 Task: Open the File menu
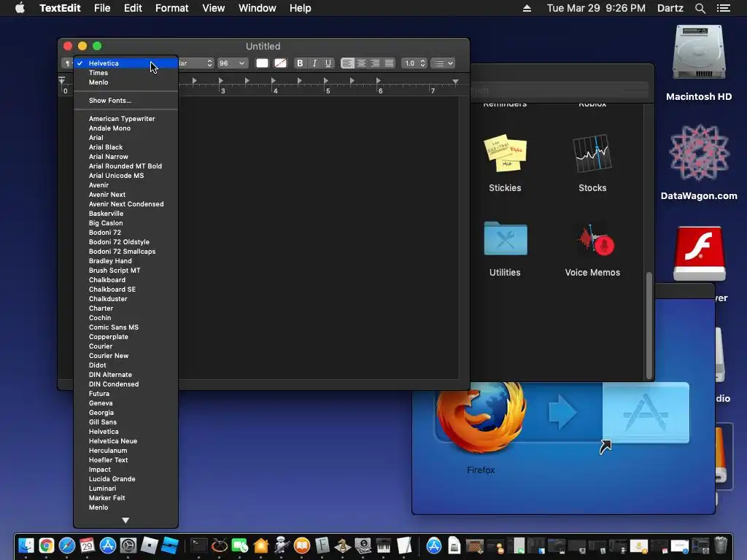click(x=102, y=8)
